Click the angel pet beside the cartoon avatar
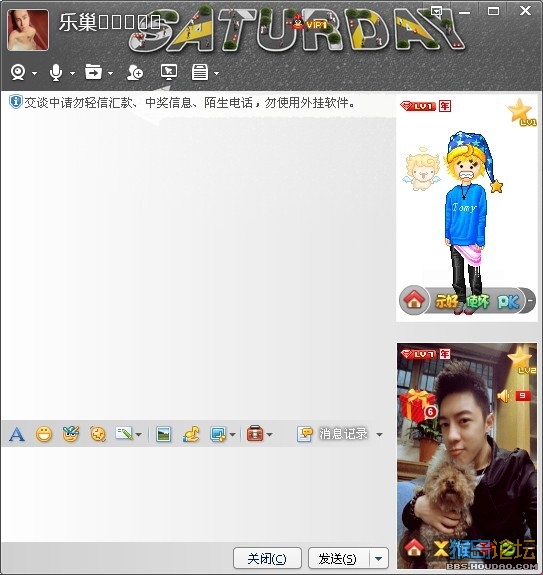543x575 pixels. (422, 169)
